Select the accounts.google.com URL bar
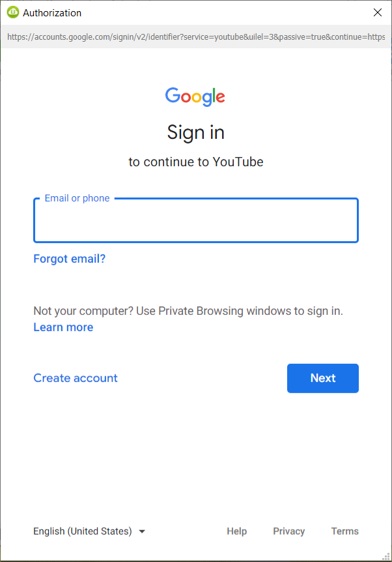 click(196, 37)
